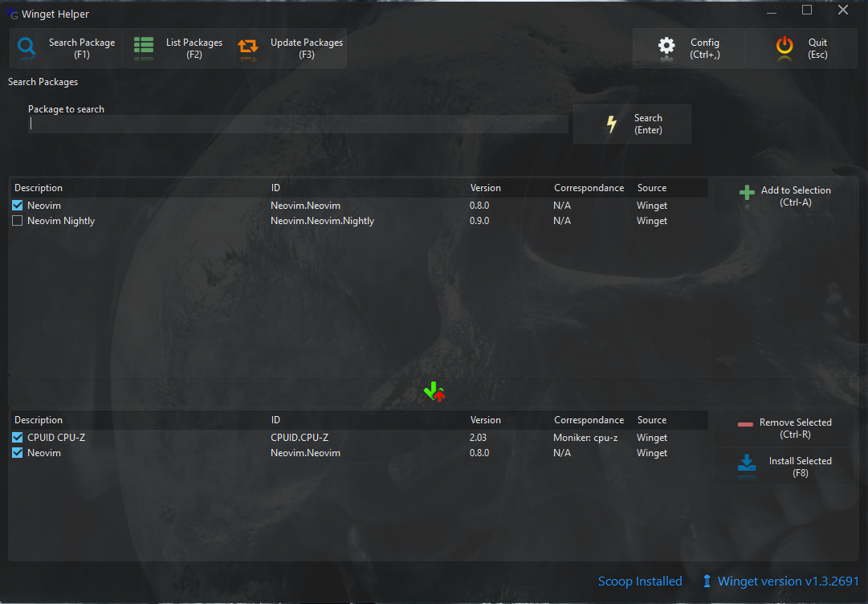Click 0.8.0 version in search results
The image size is (868, 604).
pyautogui.click(x=479, y=206)
